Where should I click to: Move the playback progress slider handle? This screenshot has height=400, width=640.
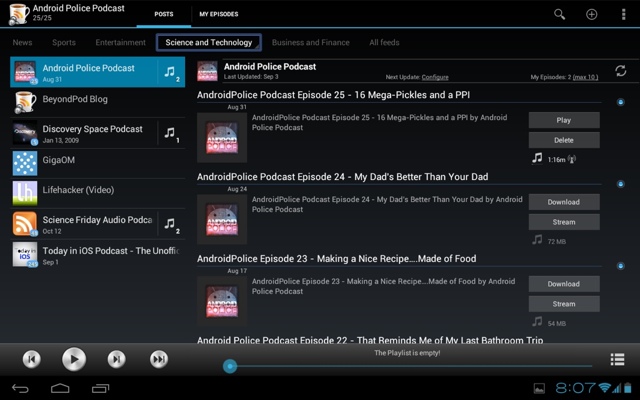coord(230,366)
